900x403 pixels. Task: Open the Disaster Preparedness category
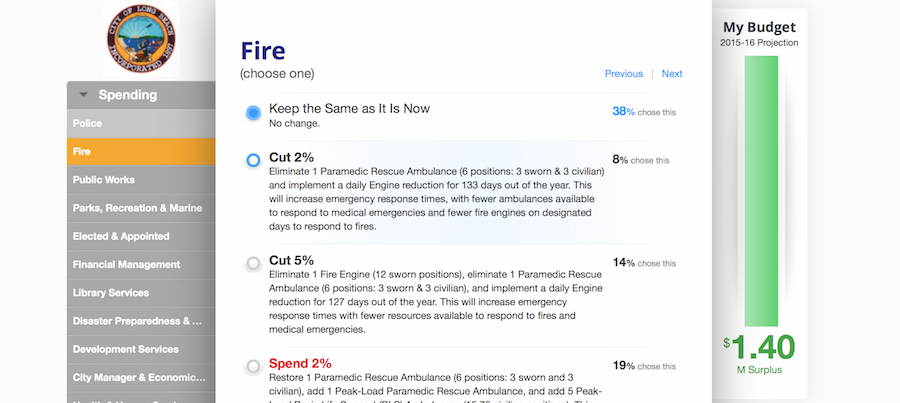141,321
